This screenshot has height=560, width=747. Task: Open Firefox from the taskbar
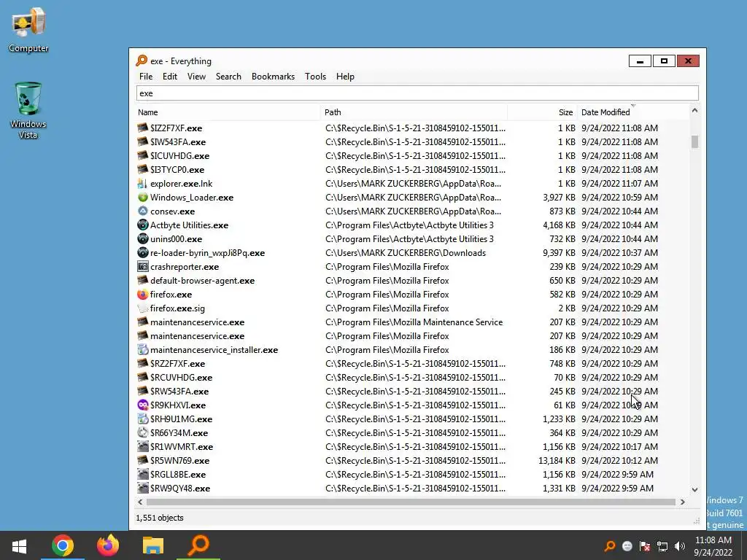click(x=108, y=545)
